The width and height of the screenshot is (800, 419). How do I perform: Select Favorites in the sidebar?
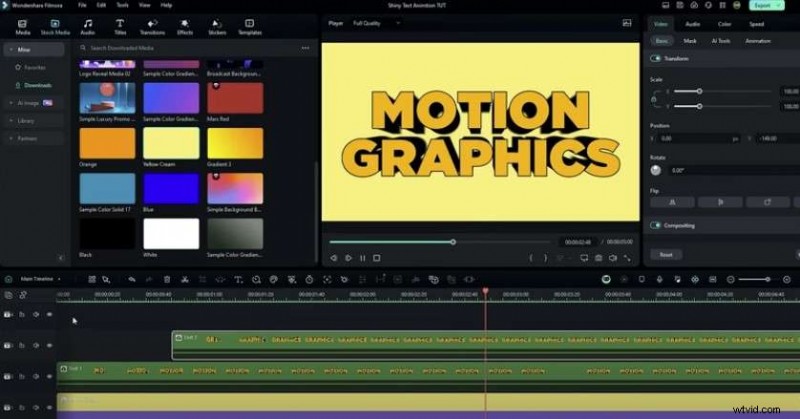coord(35,67)
